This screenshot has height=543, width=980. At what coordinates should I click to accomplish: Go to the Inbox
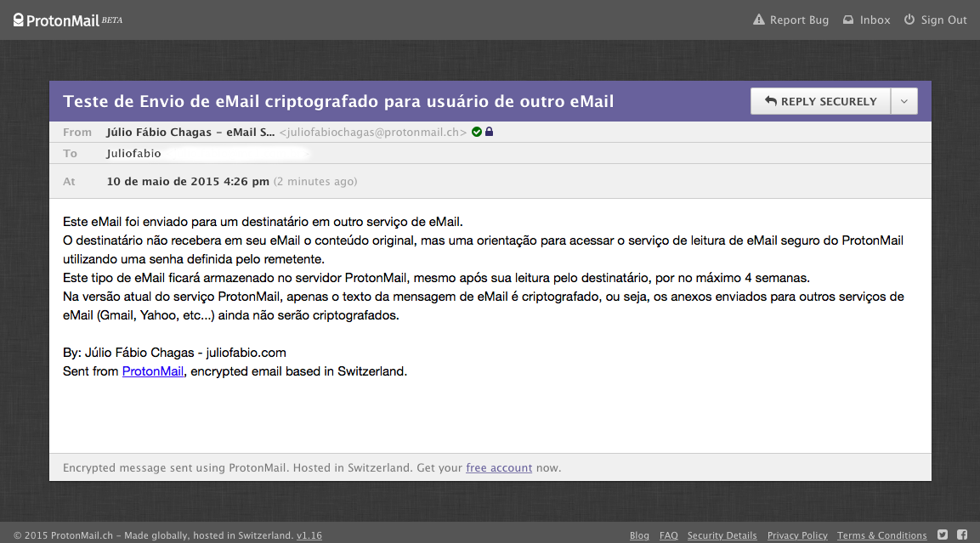tap(866, 20)
